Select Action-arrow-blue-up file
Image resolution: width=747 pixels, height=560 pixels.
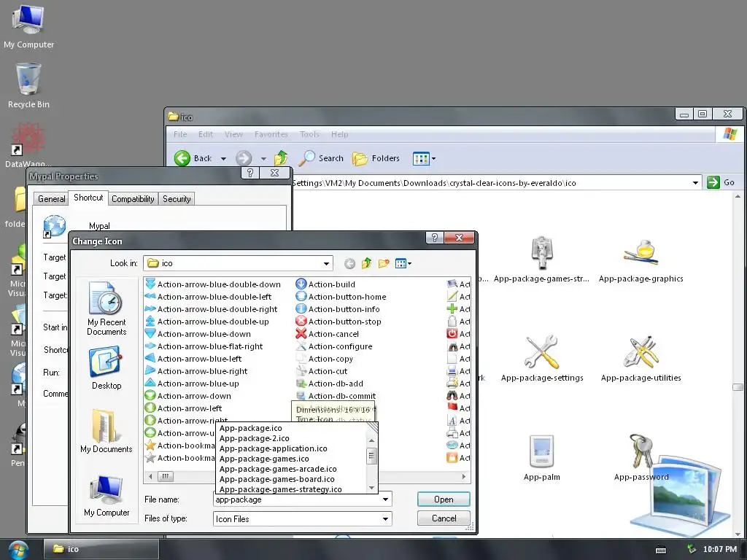coord(192,384)
